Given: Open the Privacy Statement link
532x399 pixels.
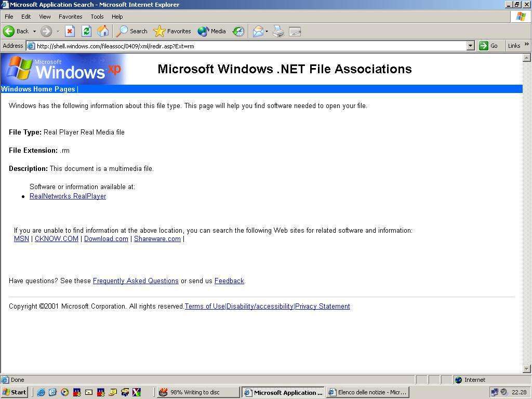Looking at the screenshot, I should coord(322,306).
